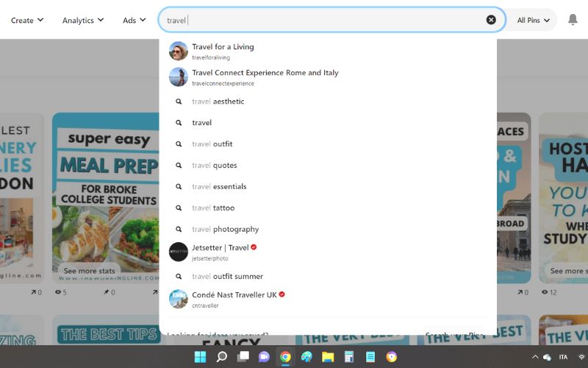
Task: Click the Travel Connect Experience avatar
Action: tap(179, 77)
